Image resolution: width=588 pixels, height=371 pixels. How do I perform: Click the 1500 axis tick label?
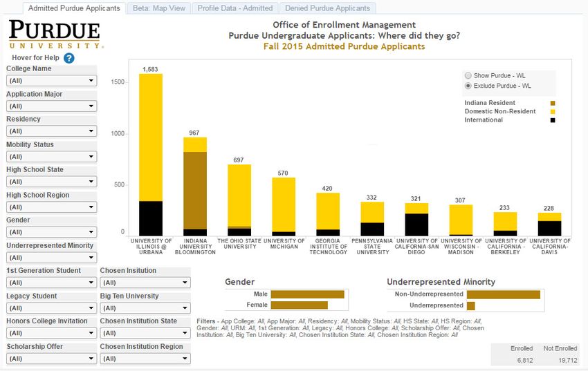118,82
